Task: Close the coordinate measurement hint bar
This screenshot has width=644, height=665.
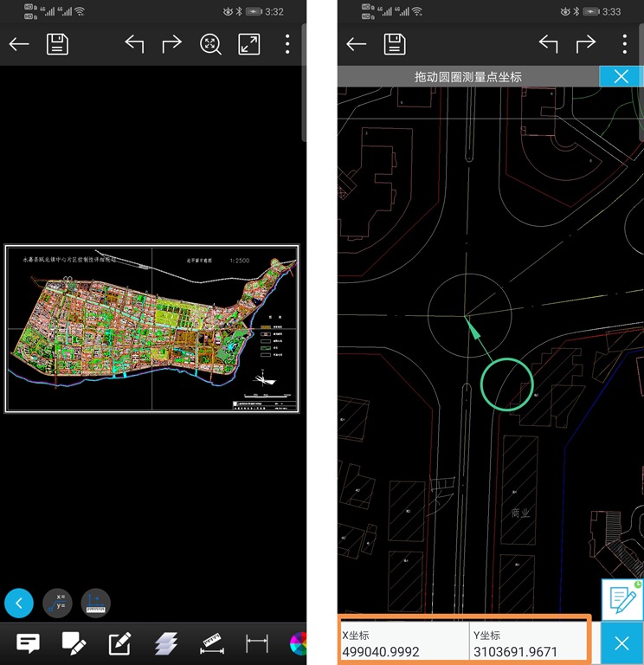Action: (x=621, y=76)
